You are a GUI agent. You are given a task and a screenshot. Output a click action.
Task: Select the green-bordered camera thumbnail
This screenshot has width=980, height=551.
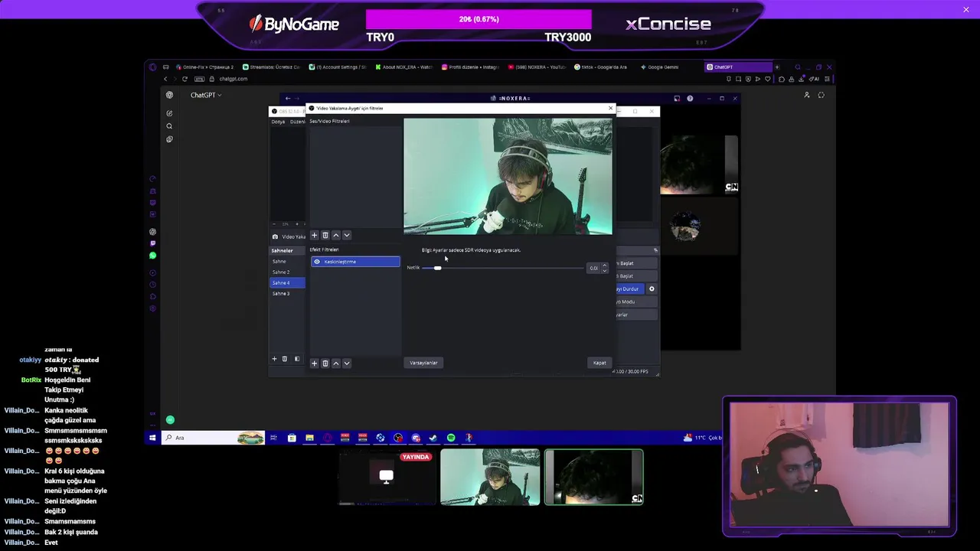coord(594,478)
